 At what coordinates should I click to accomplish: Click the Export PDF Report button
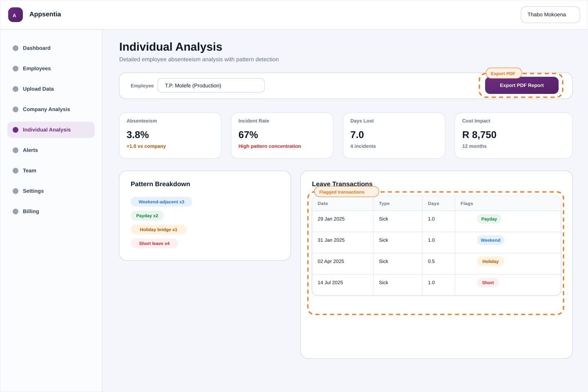pyautogui.click(x=522, y=85)
